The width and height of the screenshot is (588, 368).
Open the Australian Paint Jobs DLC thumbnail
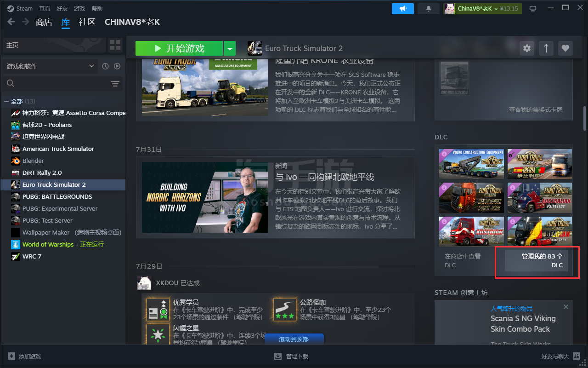click(x=540, y=197)
